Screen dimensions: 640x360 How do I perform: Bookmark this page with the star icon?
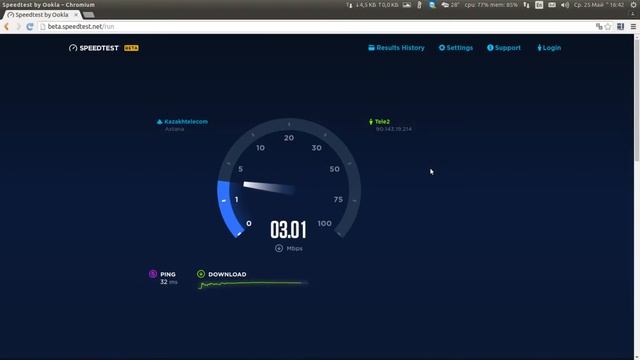point(608,27)
